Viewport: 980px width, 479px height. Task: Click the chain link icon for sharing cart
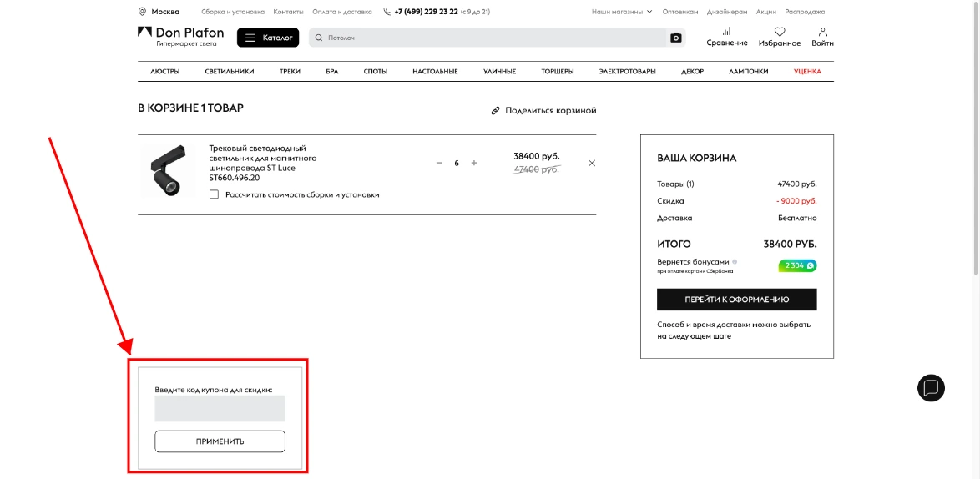(496, 110)
